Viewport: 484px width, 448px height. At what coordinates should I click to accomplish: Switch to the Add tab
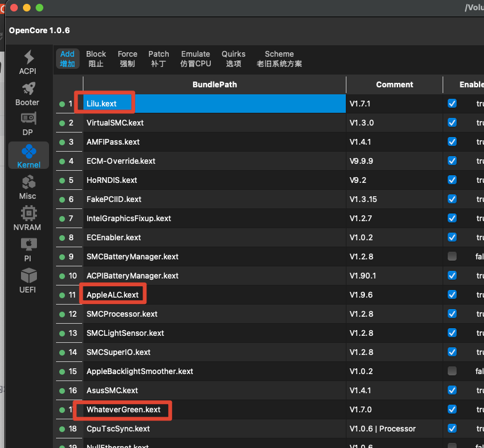pos(68,59)
